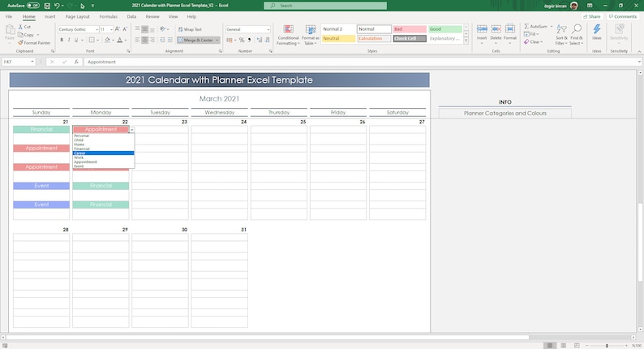Click the Search box in title bar
Viewport: 644px width, 349px height.
(x=325, y=6)
